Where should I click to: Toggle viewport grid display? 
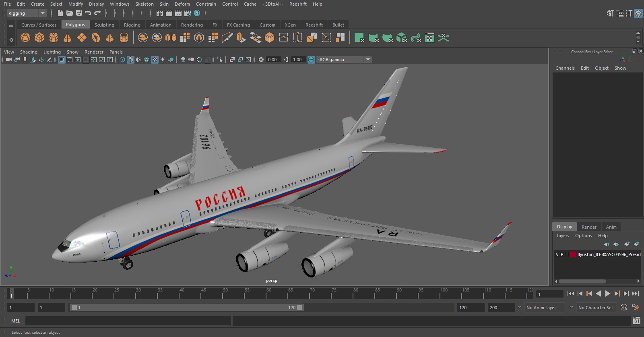pyautogui.click(x=62, y=60)
